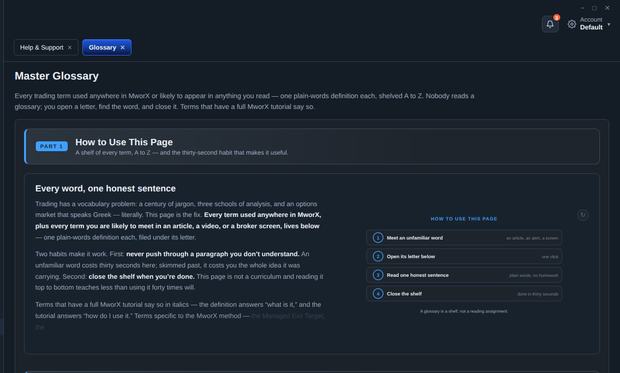Screen dimensions: 620x373
Task: Click the Master Glossary heading
Action: 57,76
